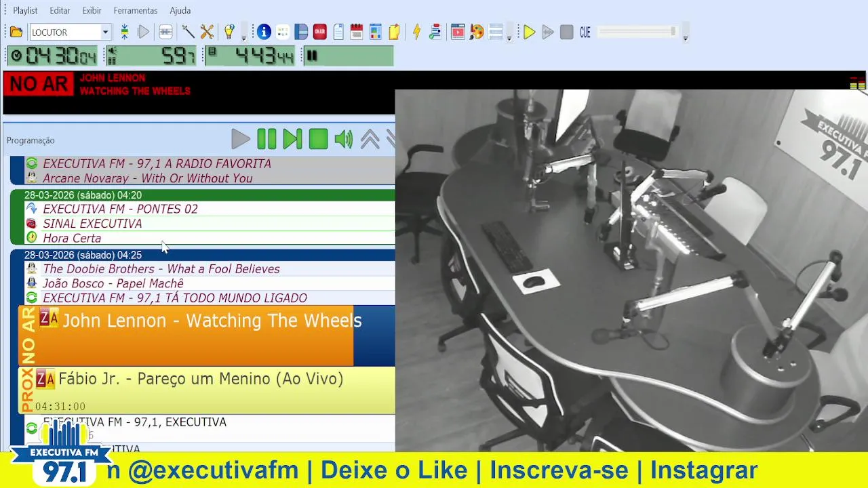The width and height of the screenshot is (868, 488).
Task: Click the remaining time display 4:43
Action: click(x=250, y=56)
